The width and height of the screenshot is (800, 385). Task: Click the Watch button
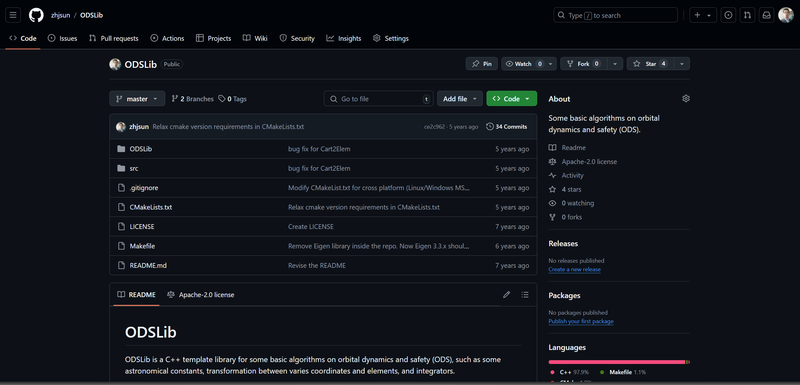tap(523, 64)
